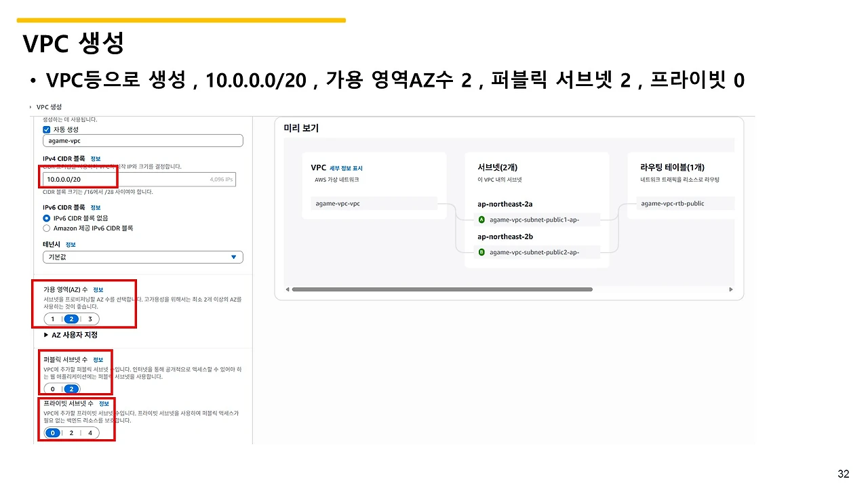Click 정보 next to IPv4 CIDR 블록
Image resolution: width=868 pixels, height=488 pixels.
tap(95, 158)
